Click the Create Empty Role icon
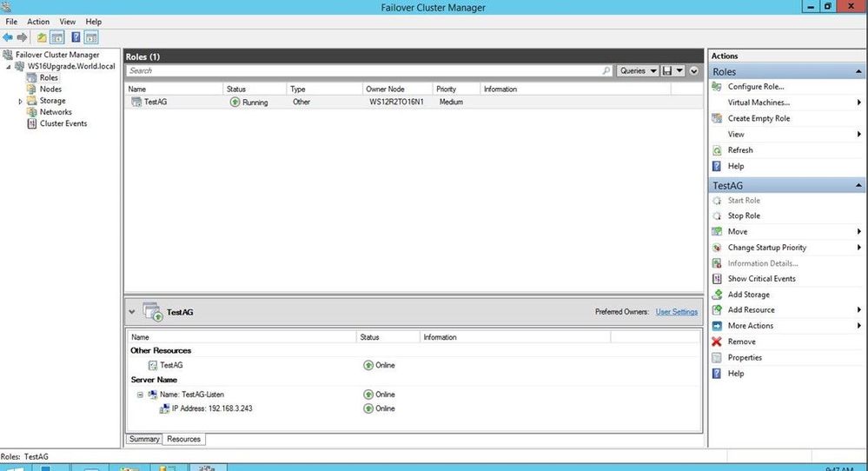Viewport: 868px width, 471px height. click(x=717, y=118)
